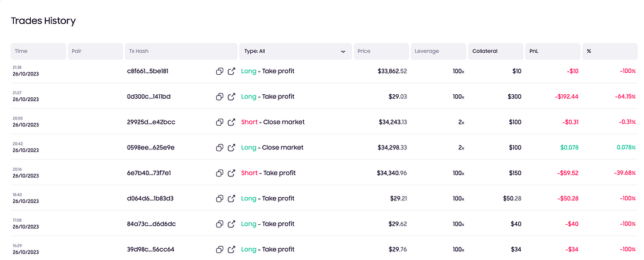Copy tx hash 0d300c...1411bd
644x260 pixels.
point(219,97)
